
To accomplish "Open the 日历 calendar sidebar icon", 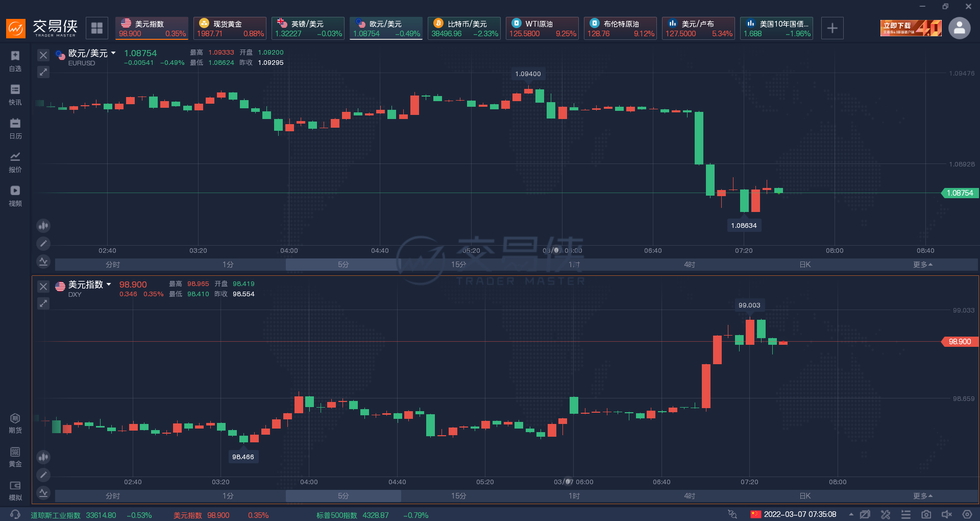I will 15,129.
